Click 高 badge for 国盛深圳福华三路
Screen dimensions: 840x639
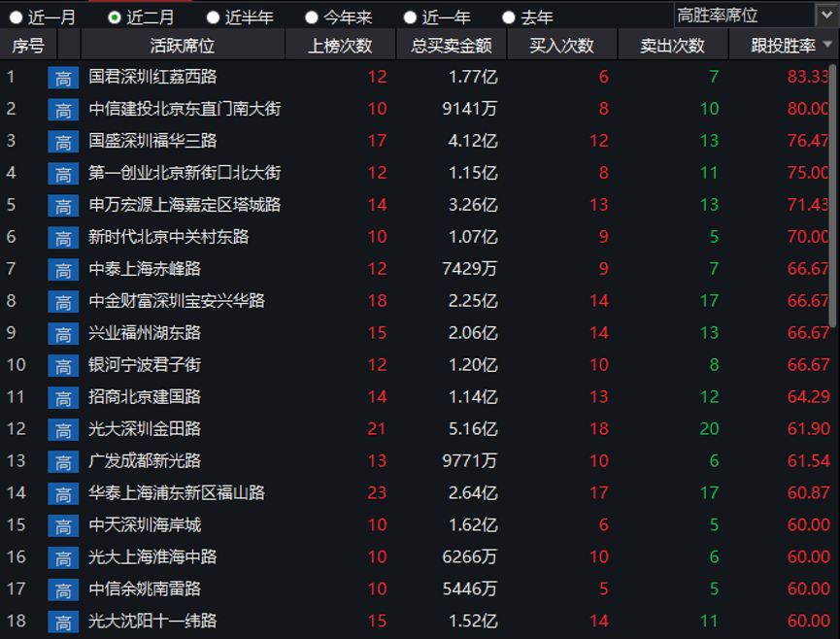point(63,142)
